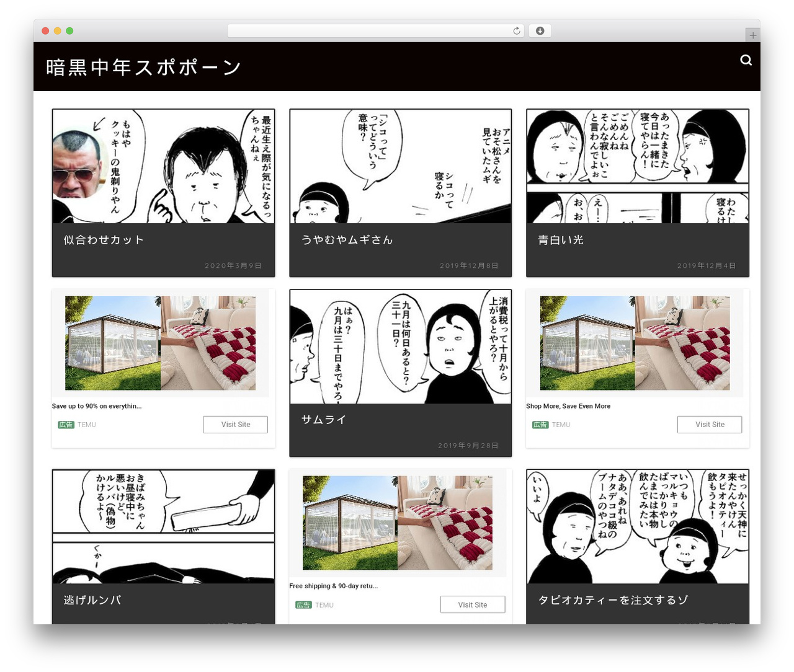Screen dimensions: 794x672
Task: Click Visit Site on the "Shop More" ad
Action: point(710,425)
